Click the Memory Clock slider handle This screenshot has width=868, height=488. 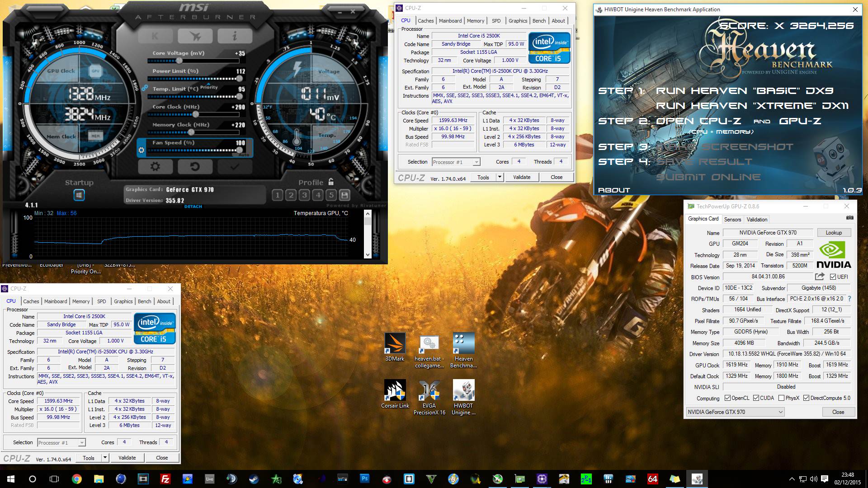[191, 132]
